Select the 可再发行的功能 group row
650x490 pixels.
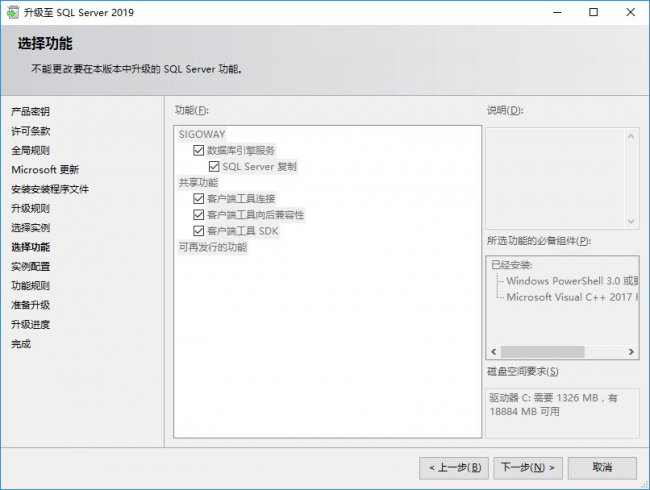213,247
